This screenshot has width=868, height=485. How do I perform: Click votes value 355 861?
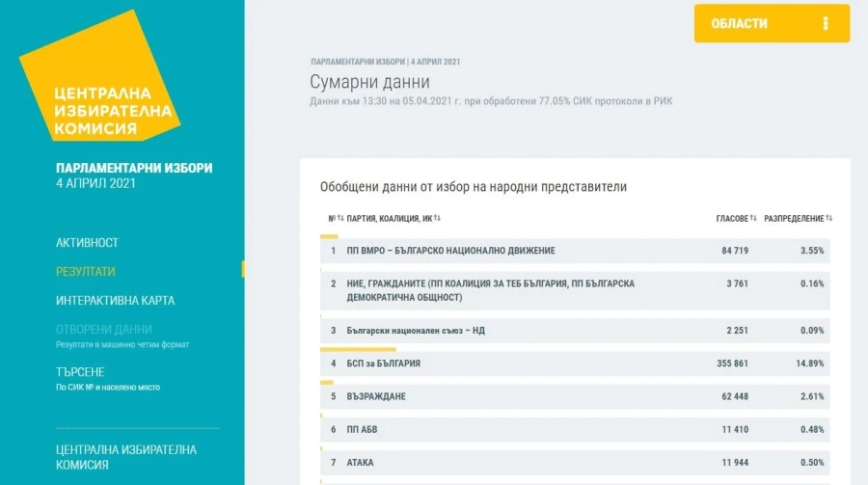point(732,364)
